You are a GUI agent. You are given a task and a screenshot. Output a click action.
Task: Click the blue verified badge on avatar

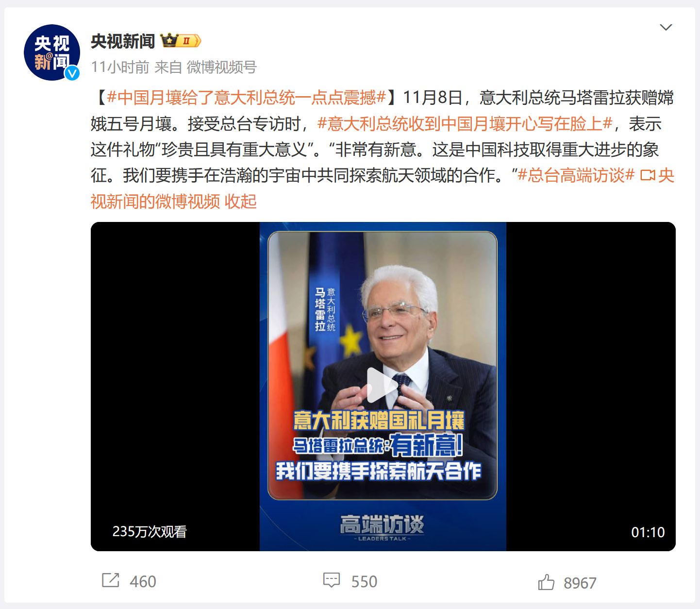(x=72, y=73)
